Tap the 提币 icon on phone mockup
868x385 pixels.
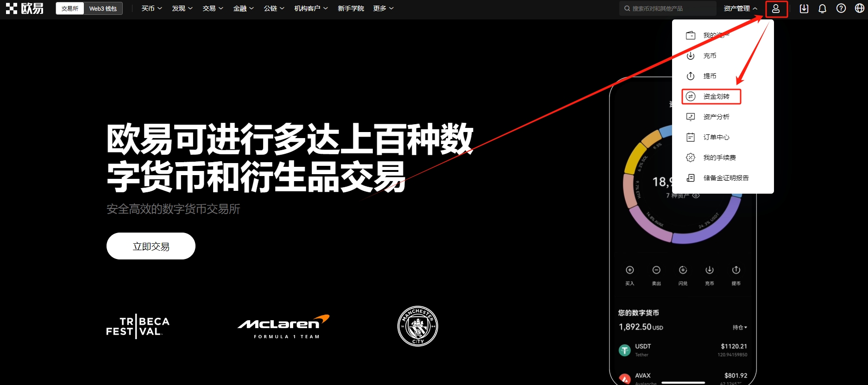tap(736, 270)
